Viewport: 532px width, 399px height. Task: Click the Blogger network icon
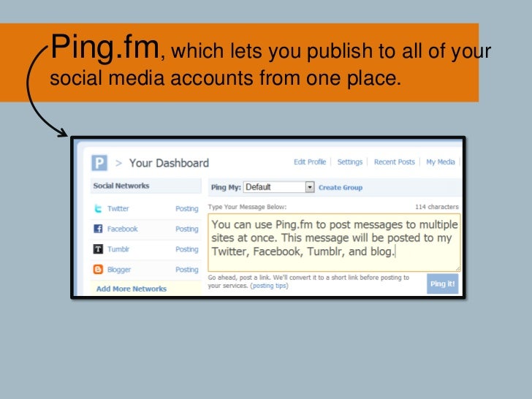tap(98, 270)
